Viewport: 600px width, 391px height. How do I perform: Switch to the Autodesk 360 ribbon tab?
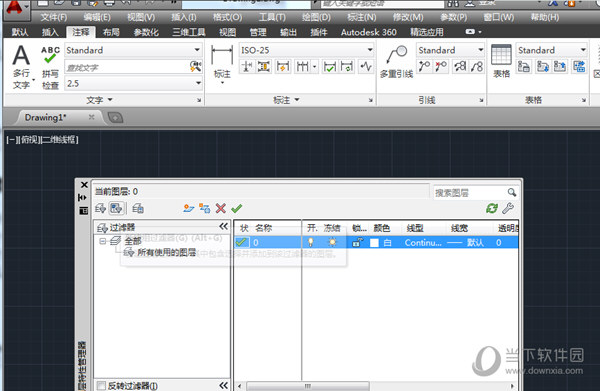(368, 32)
